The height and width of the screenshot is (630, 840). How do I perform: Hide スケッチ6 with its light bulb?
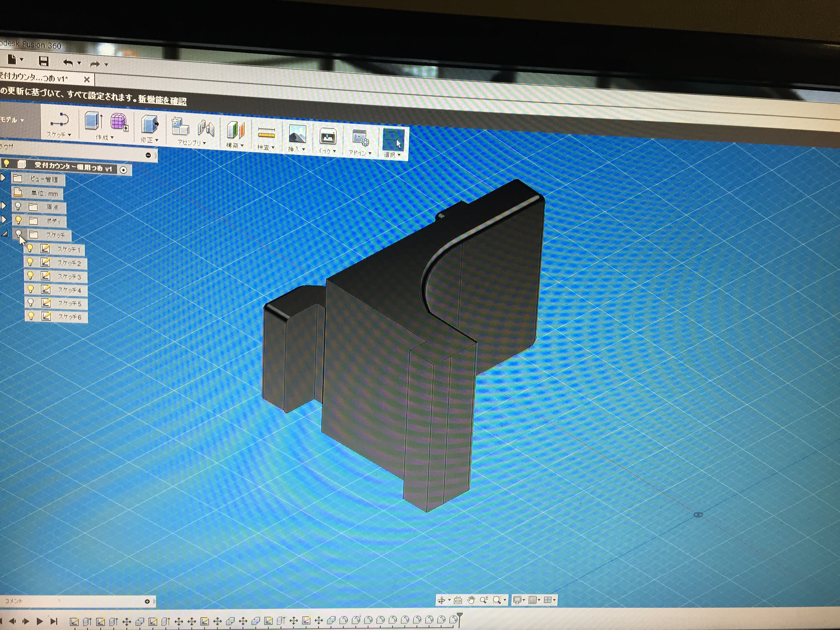[31, 316]
